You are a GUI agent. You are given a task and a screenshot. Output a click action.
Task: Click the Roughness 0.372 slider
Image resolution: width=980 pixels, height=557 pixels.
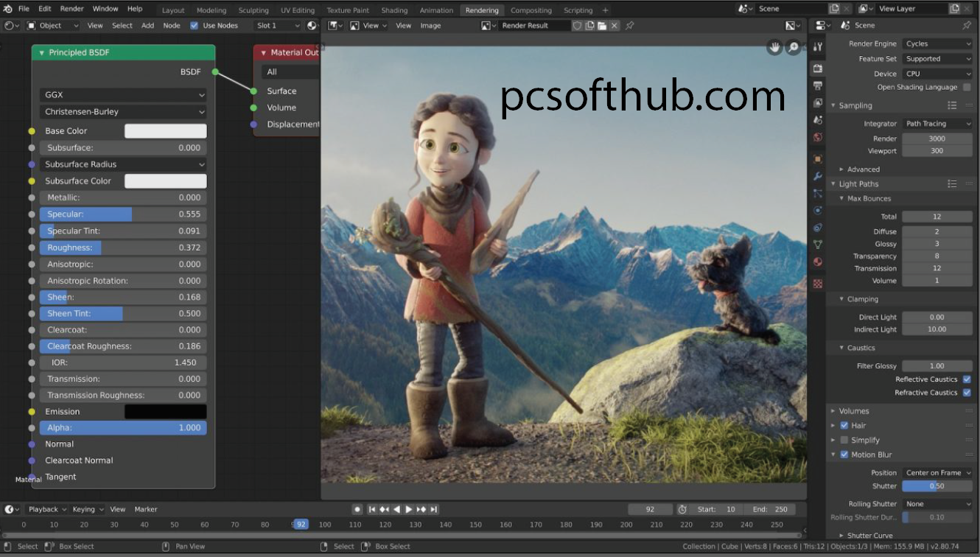pyautogui.click(x=123, y=248)
